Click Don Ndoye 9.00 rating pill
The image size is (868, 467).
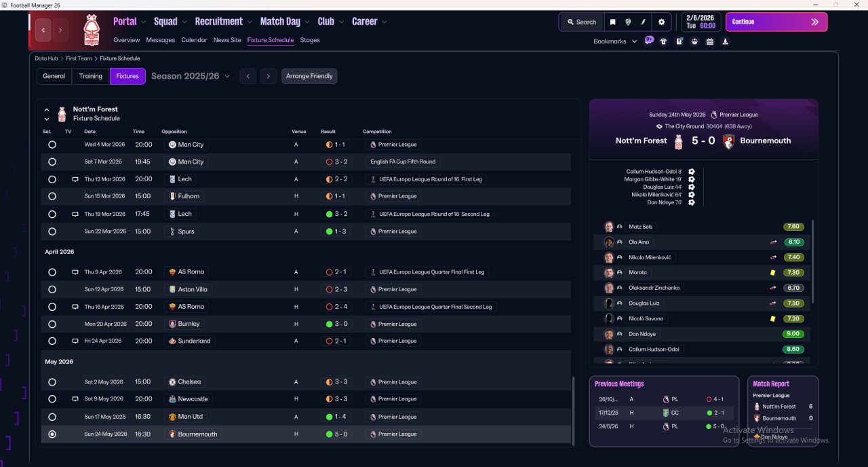(x=793, y=334)
